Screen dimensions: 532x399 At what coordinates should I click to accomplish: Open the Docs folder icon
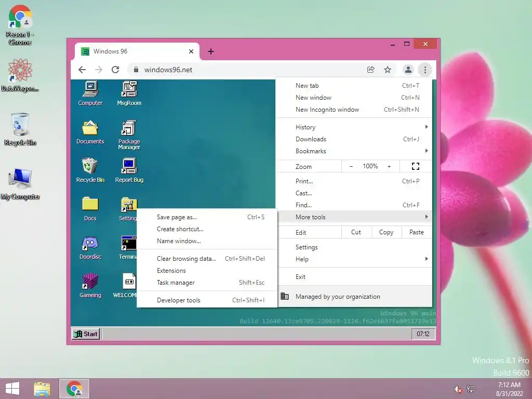pyautogui.click(x=90, y=209)
